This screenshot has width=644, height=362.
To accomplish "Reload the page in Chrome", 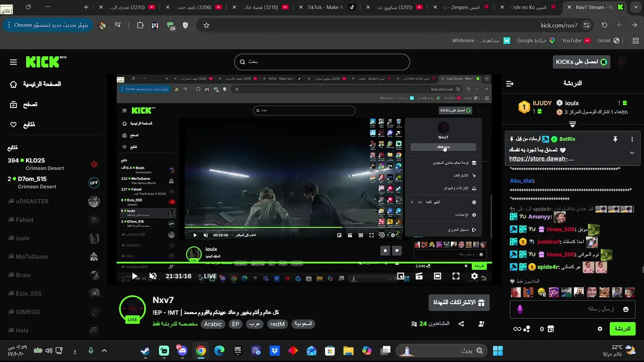I will point(604,25).
